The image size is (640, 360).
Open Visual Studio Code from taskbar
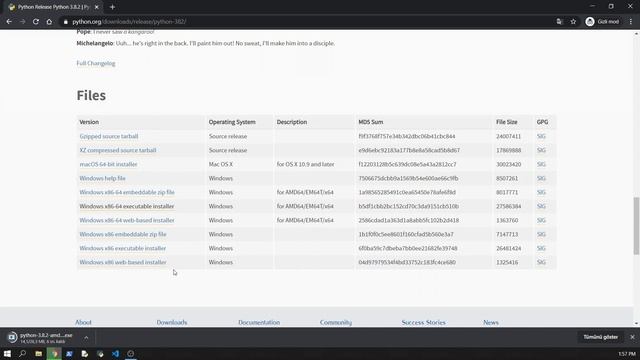coord(115,353)
